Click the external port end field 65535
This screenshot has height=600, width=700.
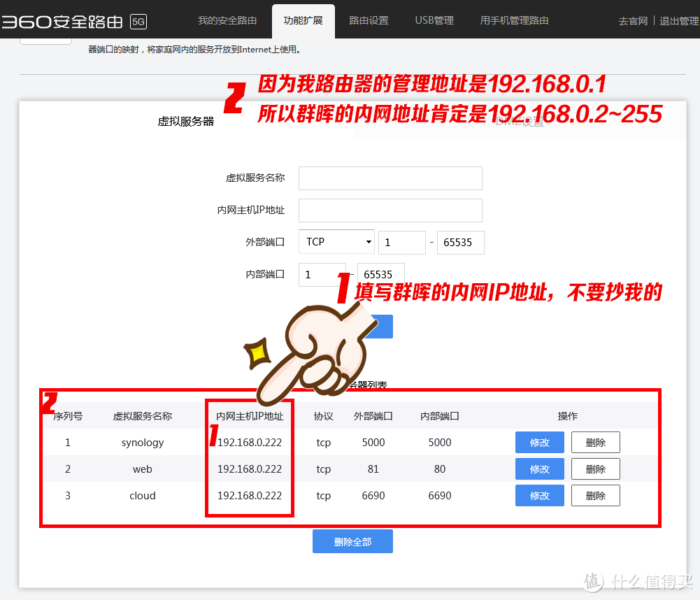(x=460, y=243)
